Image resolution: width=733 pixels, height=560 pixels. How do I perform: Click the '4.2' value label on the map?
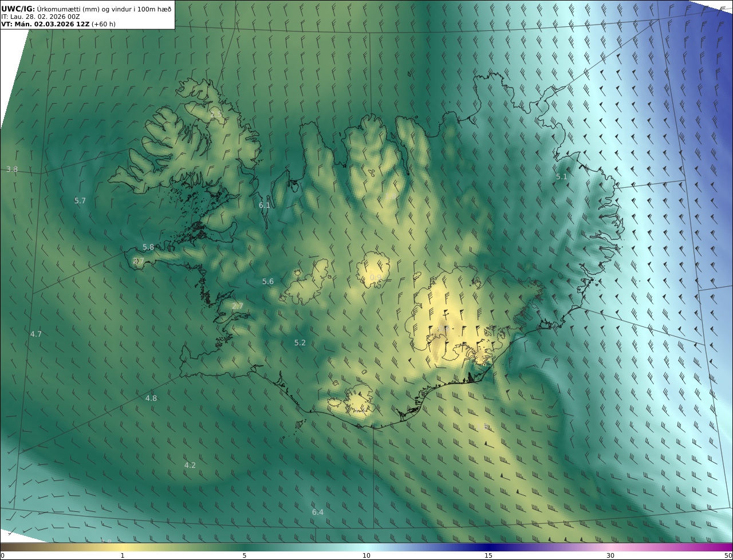tap(190, 466)
